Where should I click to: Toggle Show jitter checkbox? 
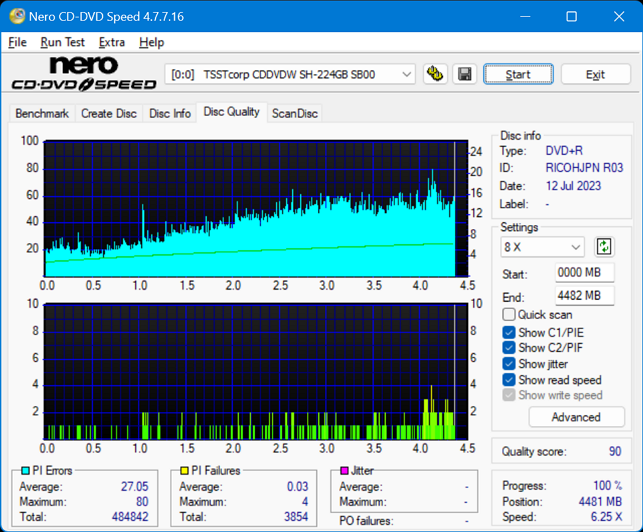click(508, 364)
